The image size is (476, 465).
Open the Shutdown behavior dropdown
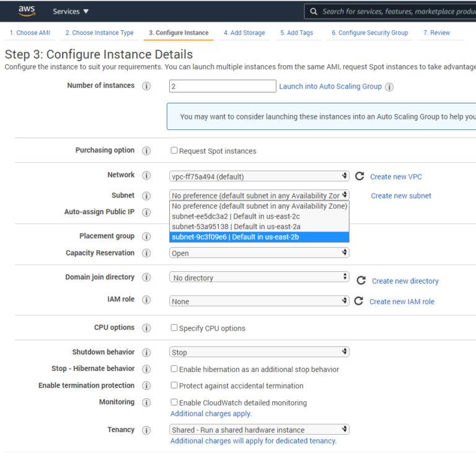pyautogui.click(x=259, y=352)
